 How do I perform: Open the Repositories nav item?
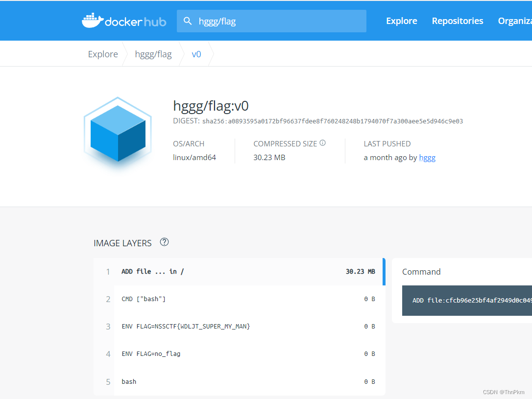458,21
